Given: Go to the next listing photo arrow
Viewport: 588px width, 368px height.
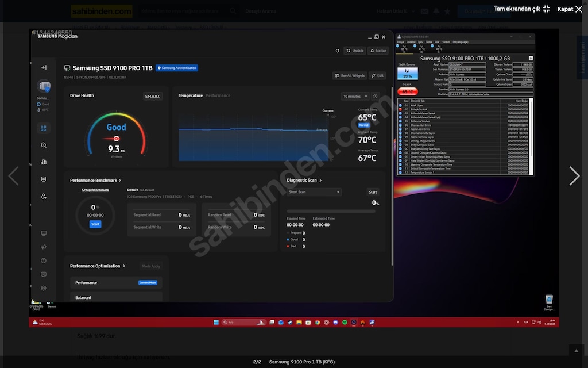Looking at the screenshot, I should coord(574,176).
